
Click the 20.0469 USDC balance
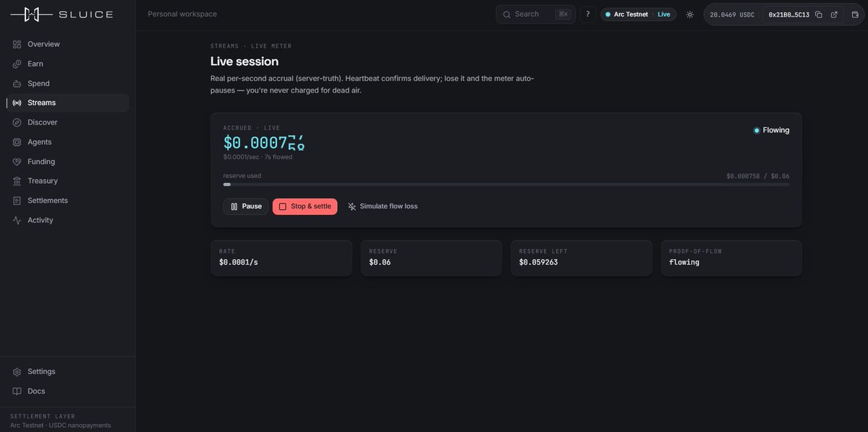(731, 14)
